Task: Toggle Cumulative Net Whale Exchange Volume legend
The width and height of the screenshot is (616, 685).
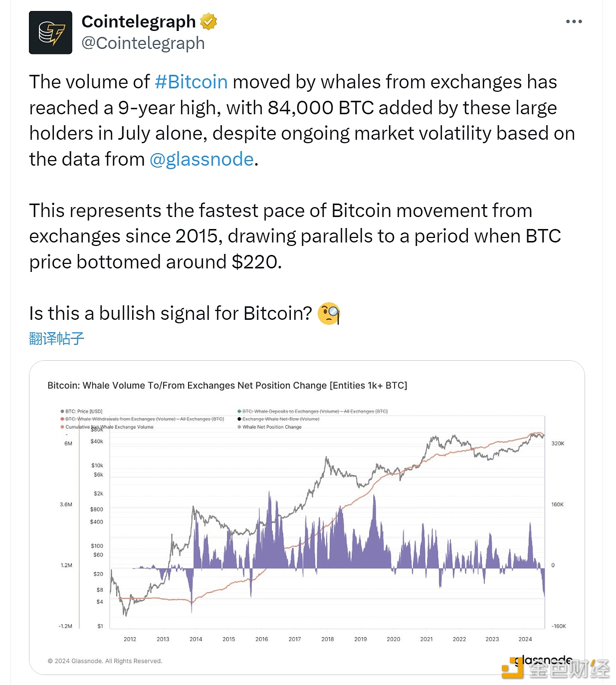Action: [107, 427]
